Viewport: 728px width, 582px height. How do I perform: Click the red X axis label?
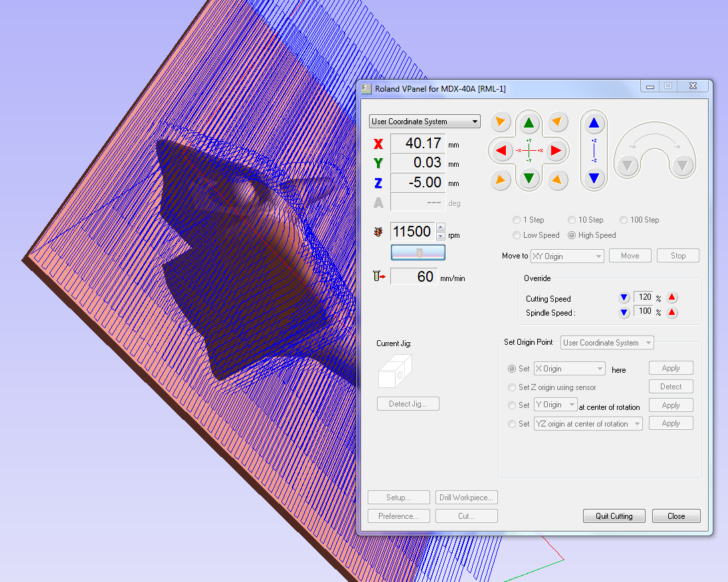378,144
